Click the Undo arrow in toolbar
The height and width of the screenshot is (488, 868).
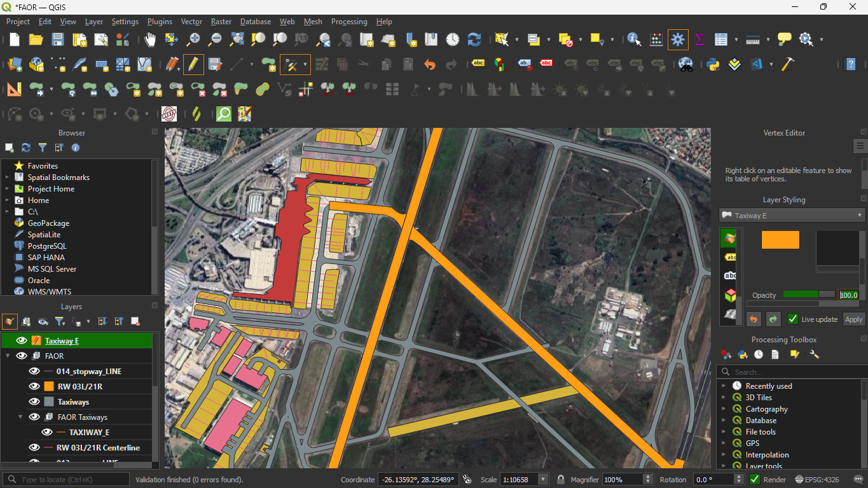[430, 64]
